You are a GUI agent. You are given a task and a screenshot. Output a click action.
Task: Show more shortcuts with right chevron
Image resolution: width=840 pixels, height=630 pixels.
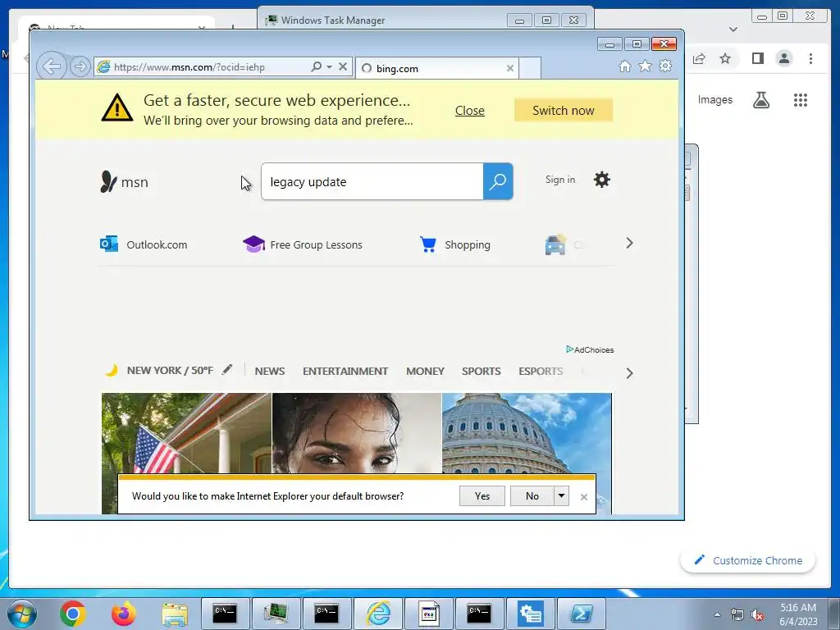(629, 243)
